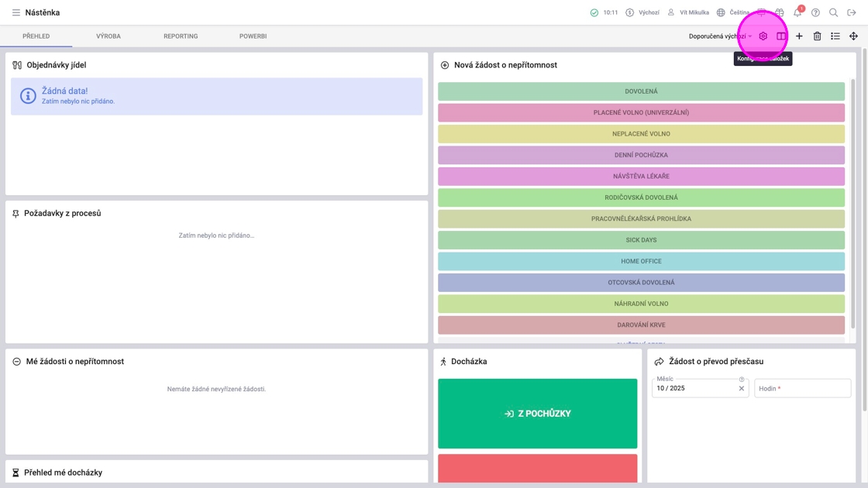Image resolution: width=868 pixels, height=488 pixels.
Task: Click 'Zatím nebylo nic přidáno...' in Požadavky
Action: 216,235
